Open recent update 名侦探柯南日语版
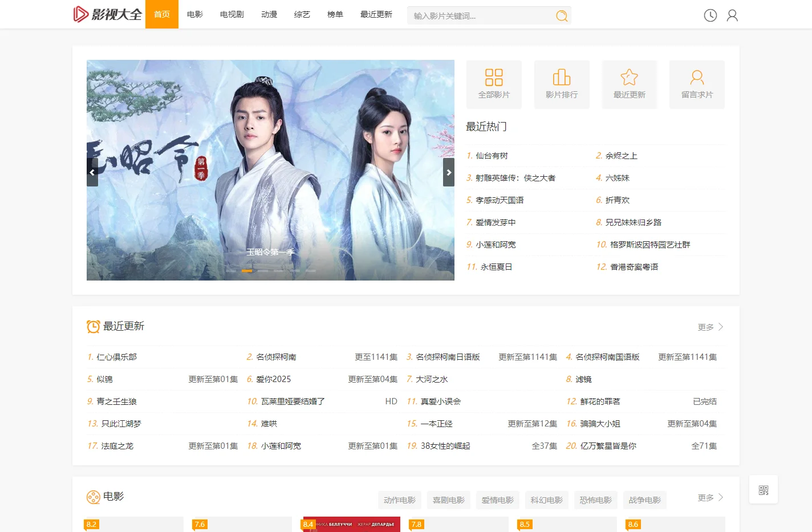 448,357
